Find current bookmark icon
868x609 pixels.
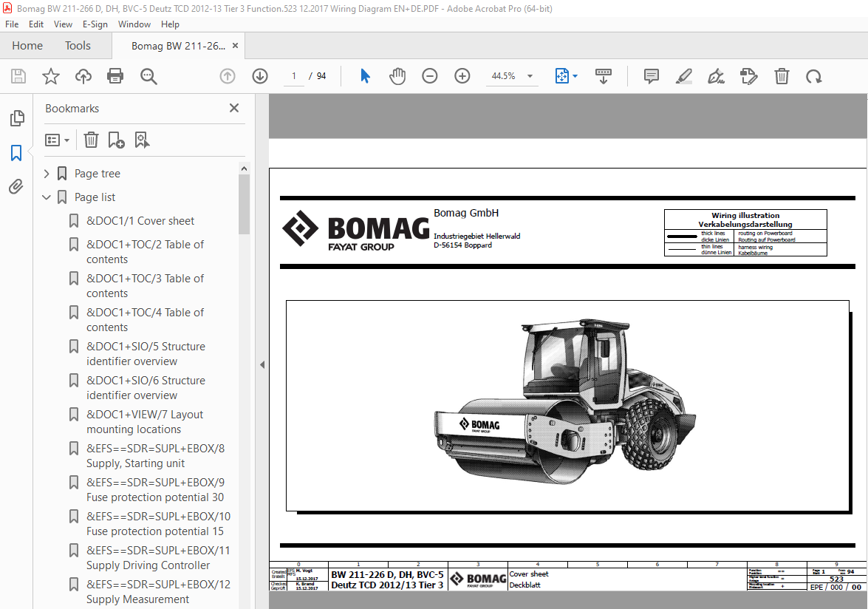(x=142, y=140)
